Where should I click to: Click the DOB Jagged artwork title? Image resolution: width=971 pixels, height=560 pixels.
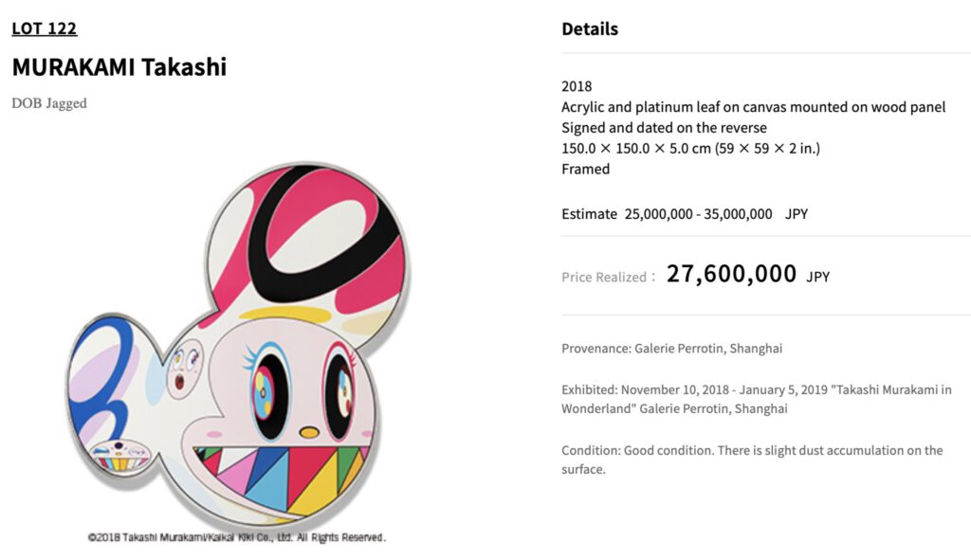48,103
